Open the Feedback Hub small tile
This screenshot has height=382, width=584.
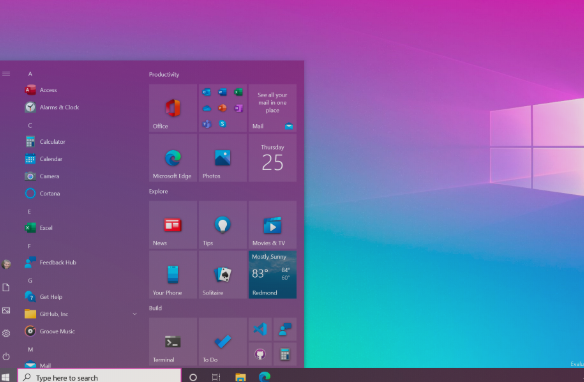(285, 329)
